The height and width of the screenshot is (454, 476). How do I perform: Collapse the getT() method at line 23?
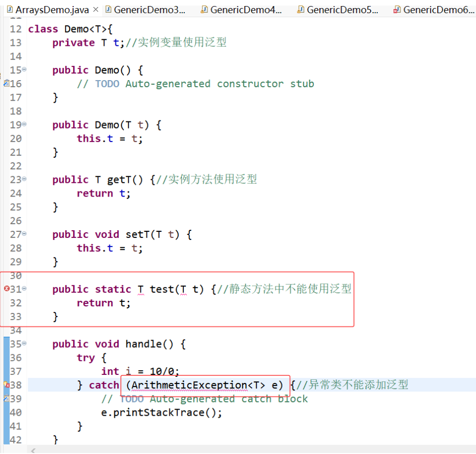point(24,179)
